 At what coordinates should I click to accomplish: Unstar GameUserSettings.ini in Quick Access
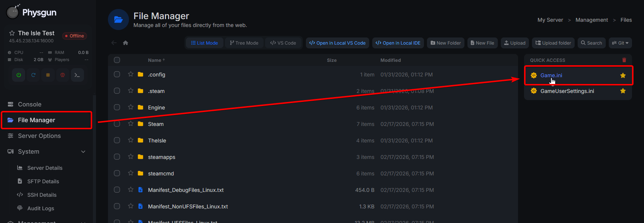(x=623, y=91)
